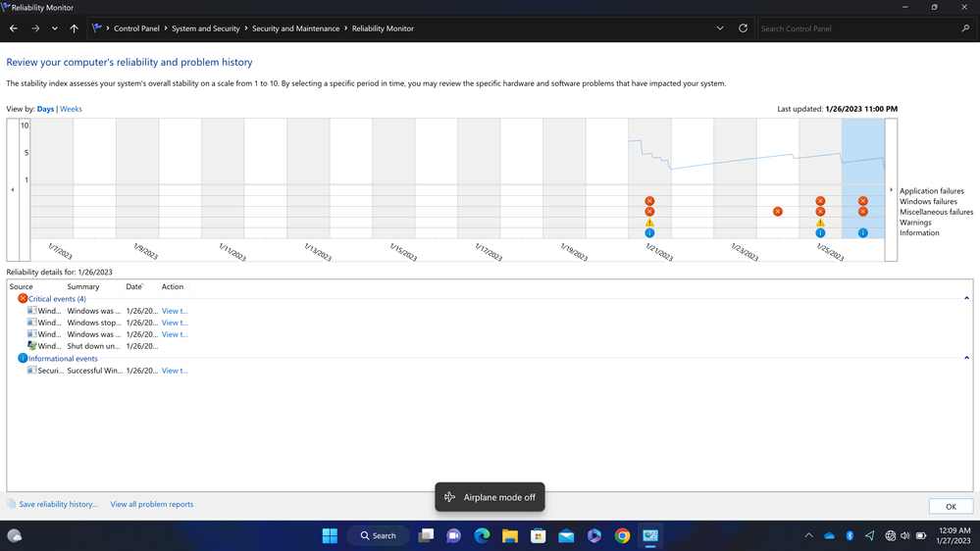
Task: Click the warning triangle in the 1/21/2023 column
Action: pos(649,223)
